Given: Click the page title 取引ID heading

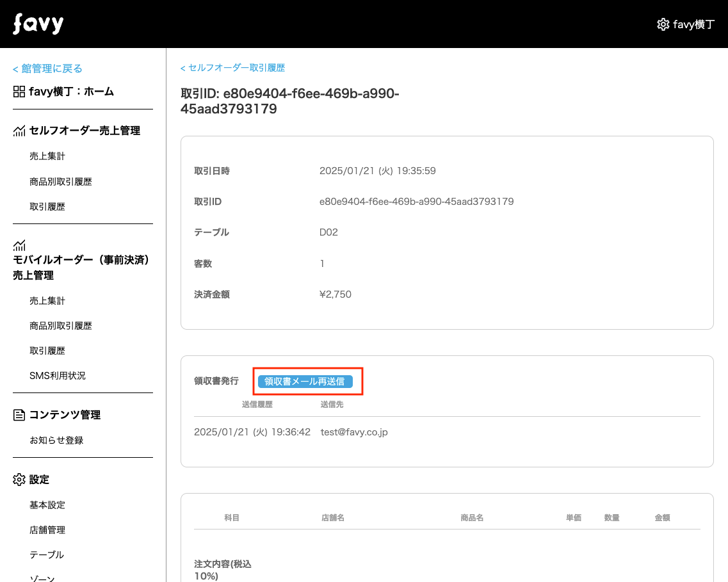Looking at the screenshot, I should (x=289, y=101).
